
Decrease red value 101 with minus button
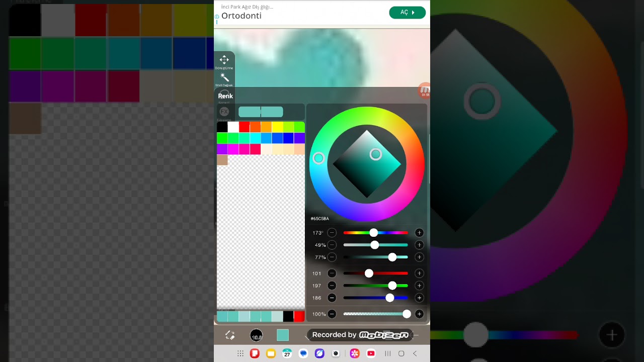332,274
